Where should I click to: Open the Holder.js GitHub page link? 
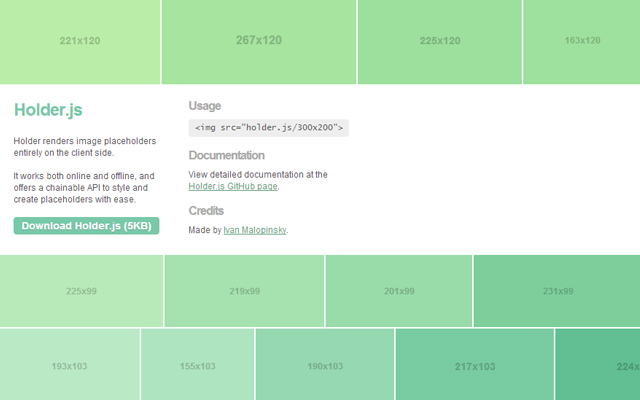click(233, 186)
